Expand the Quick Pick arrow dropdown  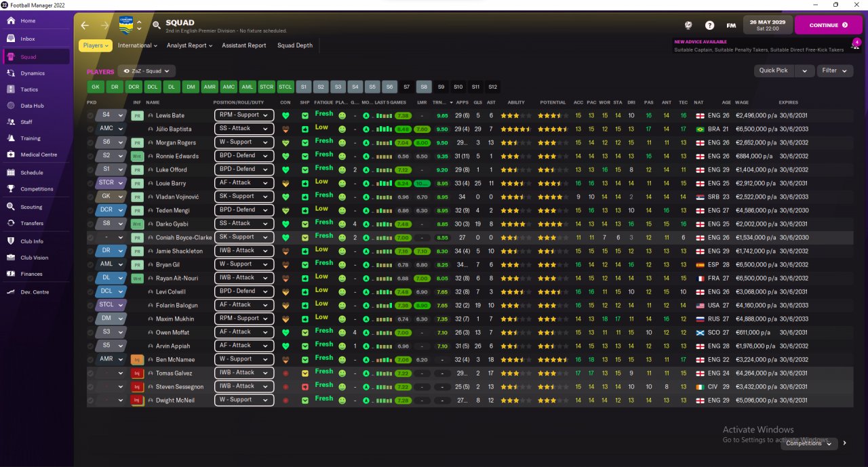tap(804, 70)
